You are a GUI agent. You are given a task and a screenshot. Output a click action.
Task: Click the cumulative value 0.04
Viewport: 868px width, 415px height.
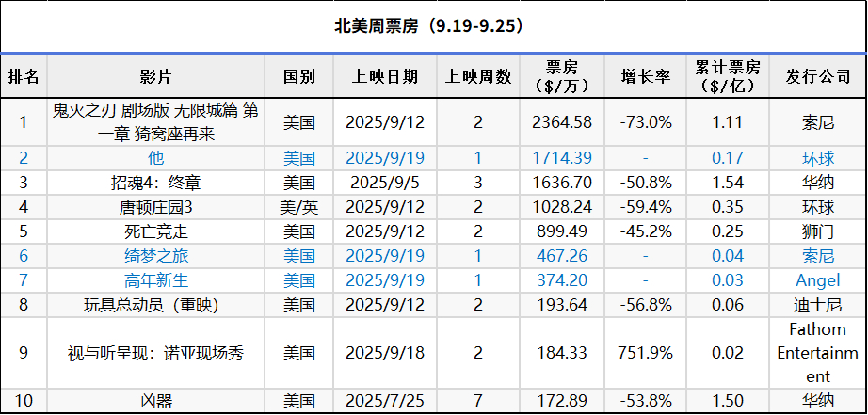728,256
